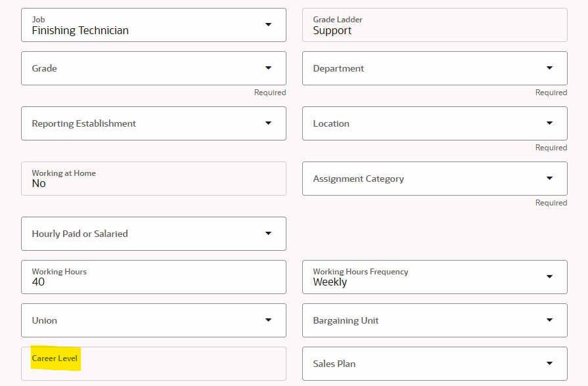Select Finishing Technician in the Job field
588x386 pixels.
(131, 30)
